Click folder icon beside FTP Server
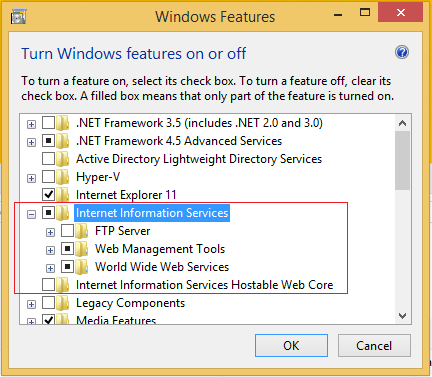This screenshot has height=377, width=432. [x=81, y=231]
